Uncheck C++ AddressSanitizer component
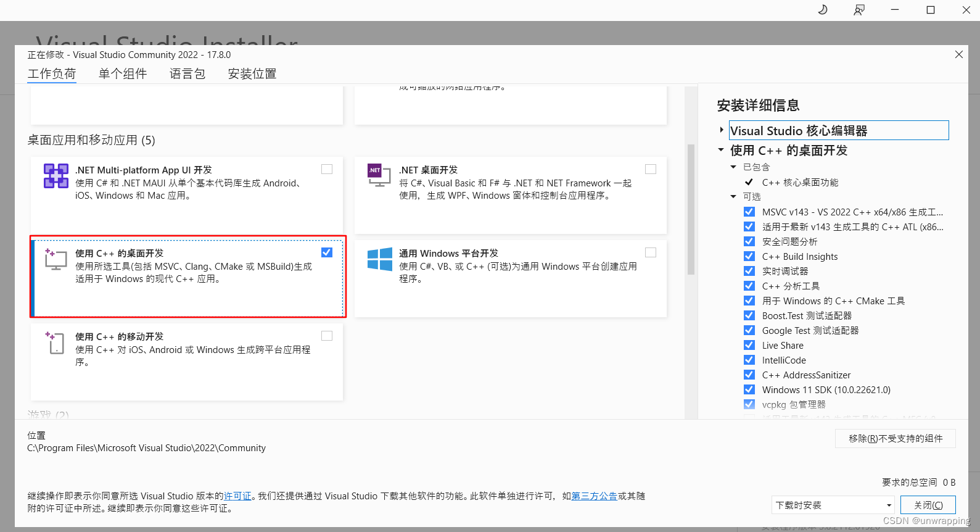This screenshot has width=980, height=532. tap(749, 375)
